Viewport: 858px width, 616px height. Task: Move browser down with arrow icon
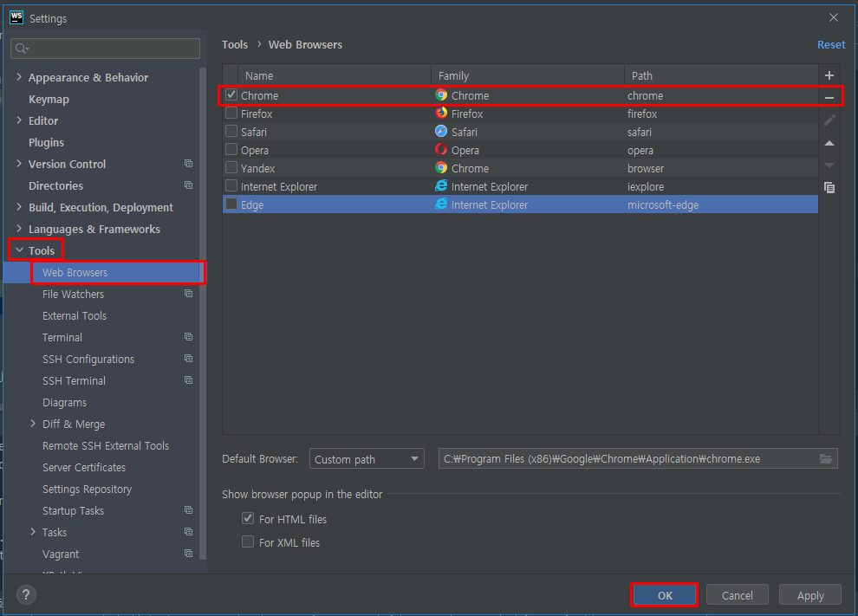click(829, 165)
